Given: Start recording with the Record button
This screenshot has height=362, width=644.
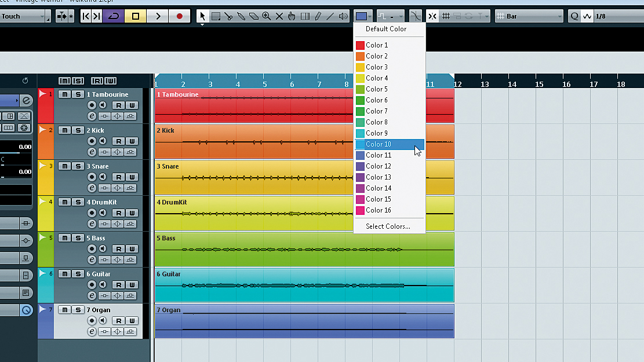Looking at the screenshot, I should point(180,16).
